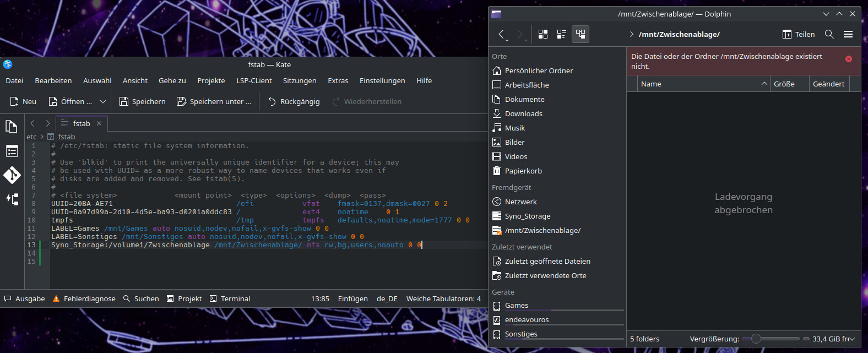
Task: Open the LSP-Client menu
Action: 254,80
